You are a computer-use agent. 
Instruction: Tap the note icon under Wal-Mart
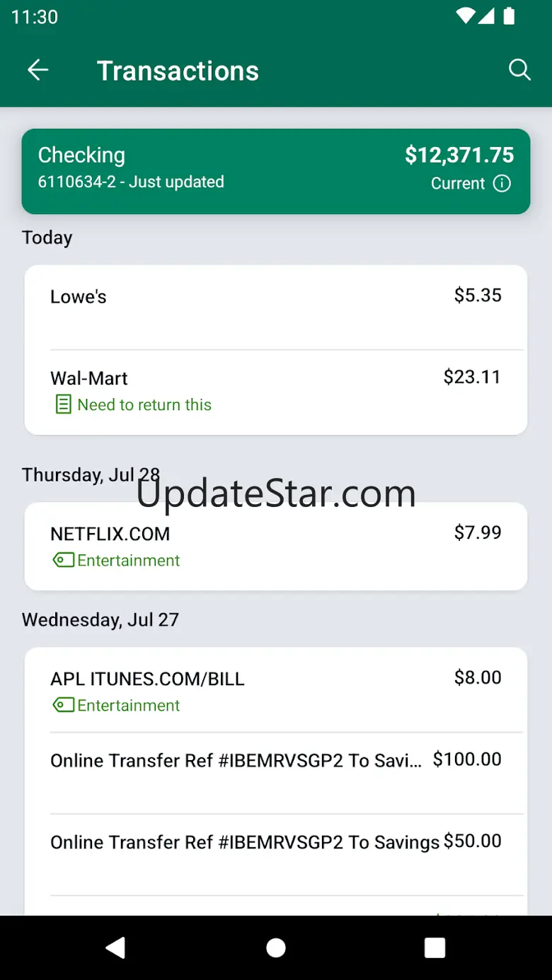click(63, 404)
